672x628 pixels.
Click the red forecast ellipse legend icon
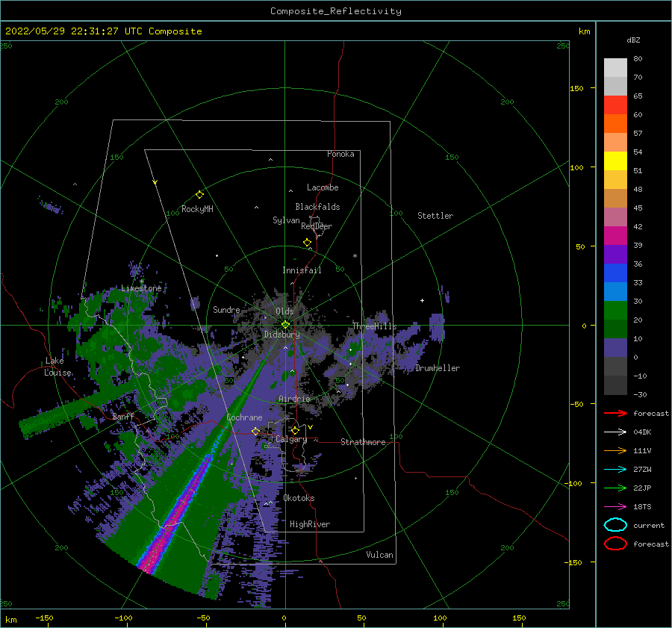point(615,544)
